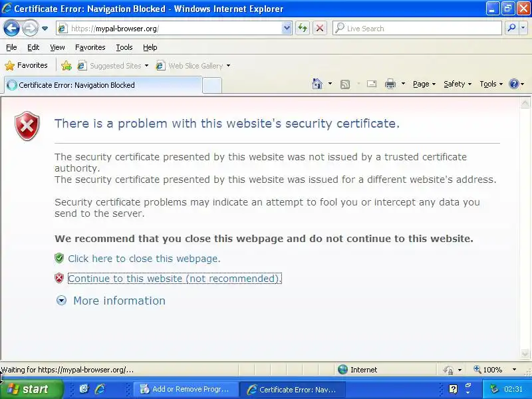Image resolution: width=532 pixels, height=399 pixels.
Task: Open the Safety command menu
Action: 458,84
